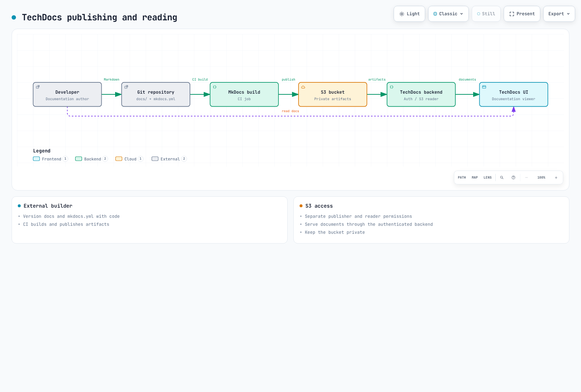
Task: Select the Git repository node
Action: coord(156,94)
